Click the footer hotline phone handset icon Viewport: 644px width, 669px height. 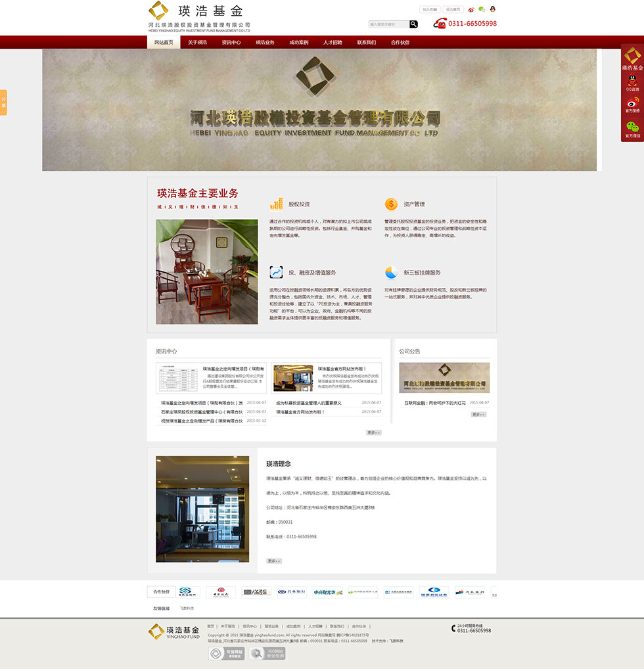[x=453, y=628]
